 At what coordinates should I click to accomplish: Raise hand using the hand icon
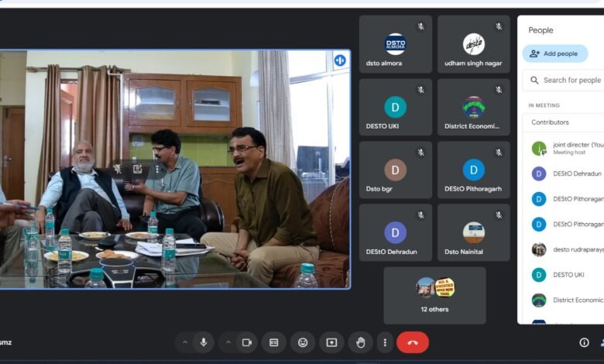coord(360,342)
